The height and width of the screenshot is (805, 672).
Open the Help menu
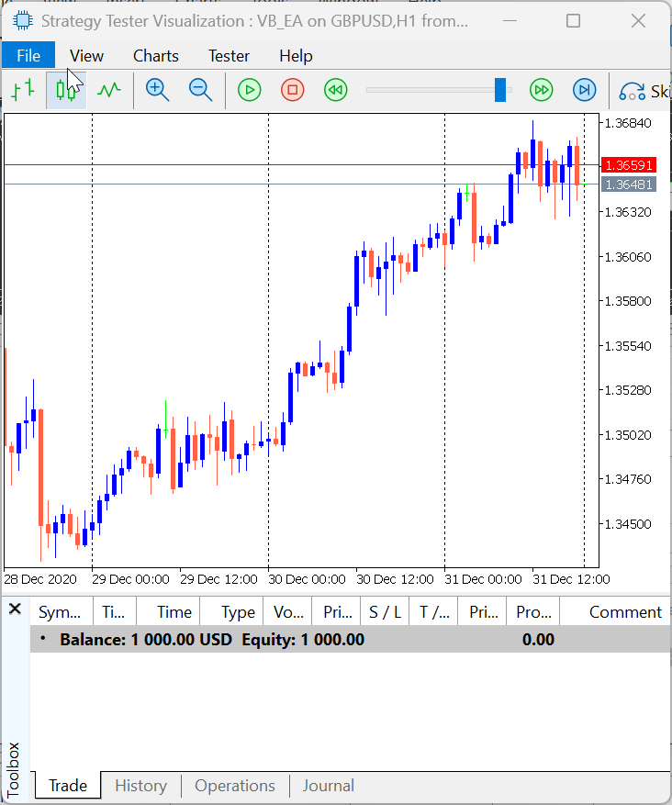296,55
